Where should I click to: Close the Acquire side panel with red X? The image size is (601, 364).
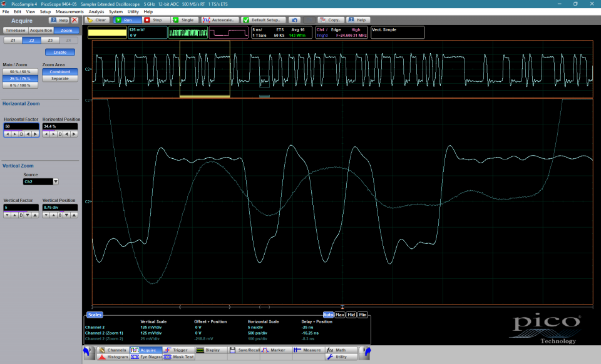75,20
